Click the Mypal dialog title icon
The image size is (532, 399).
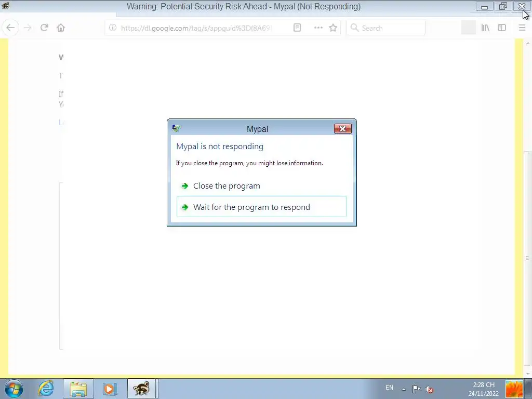click(176, 128)
